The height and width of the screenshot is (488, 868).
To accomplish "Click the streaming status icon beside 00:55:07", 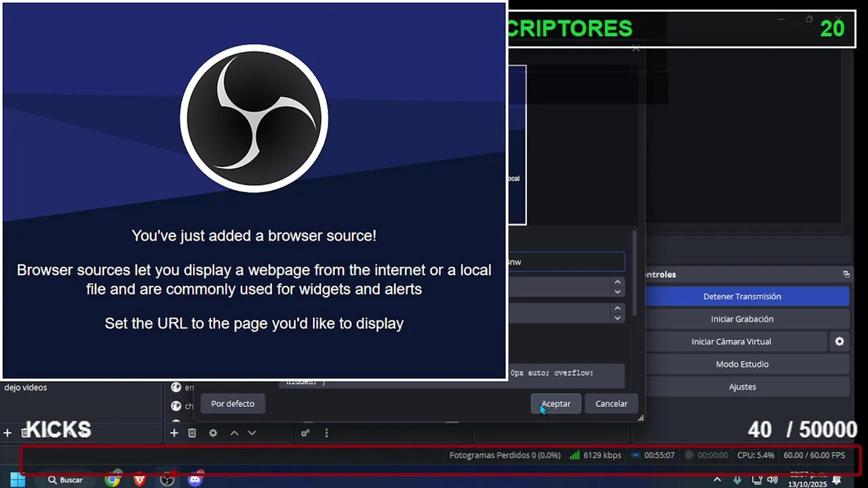I will point(636,455).
